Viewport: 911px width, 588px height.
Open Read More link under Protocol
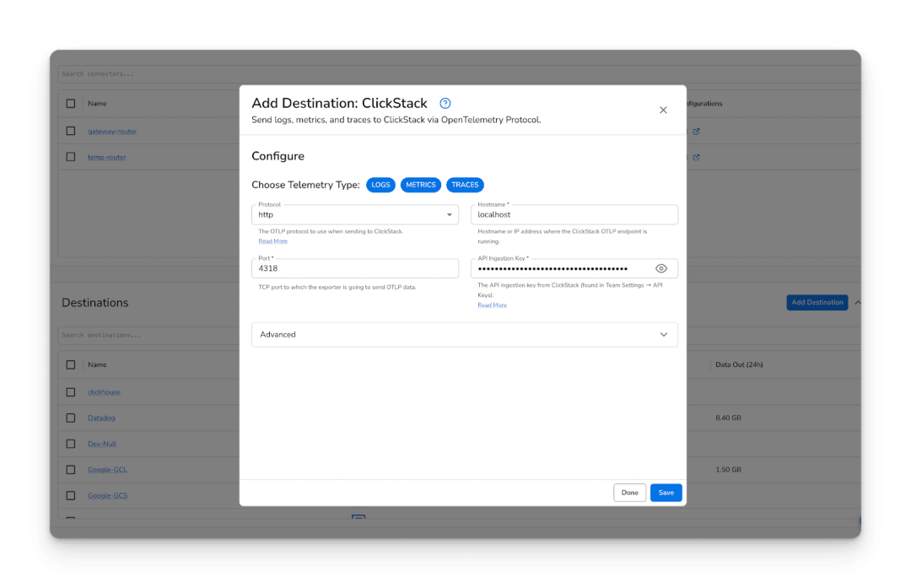(272, 241)
